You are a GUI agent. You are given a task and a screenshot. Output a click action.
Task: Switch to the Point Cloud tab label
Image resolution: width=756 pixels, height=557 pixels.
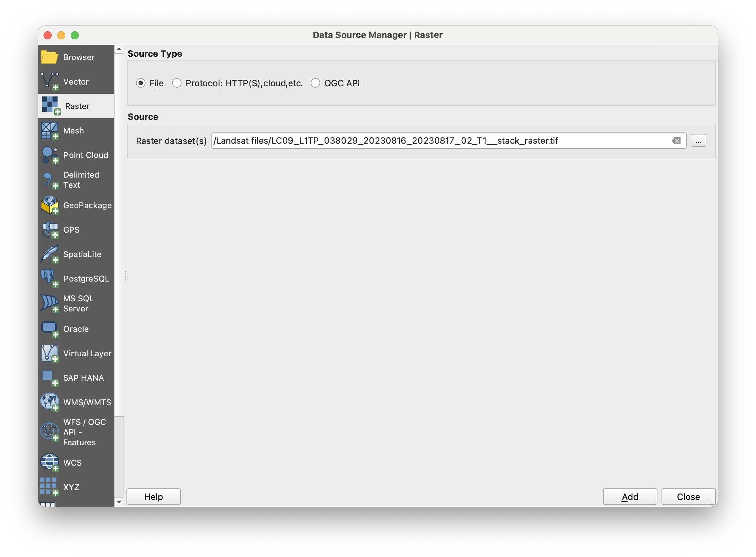[86, 155]
